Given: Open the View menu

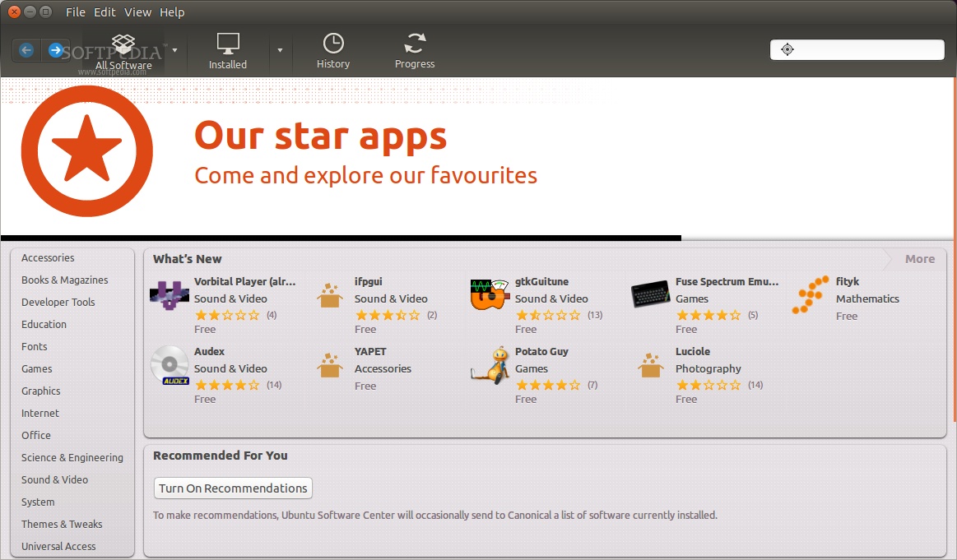Looking at the screenshot, I should tap(137, 12).
